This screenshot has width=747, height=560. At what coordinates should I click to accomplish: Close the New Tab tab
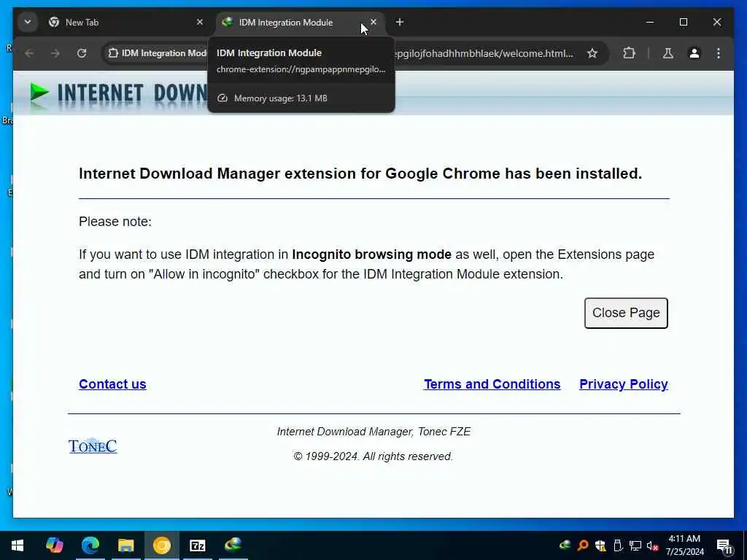click(200, 23)
